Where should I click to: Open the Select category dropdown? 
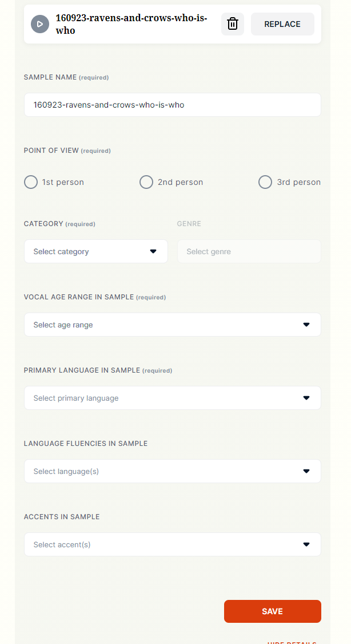[x=96, y=251]
